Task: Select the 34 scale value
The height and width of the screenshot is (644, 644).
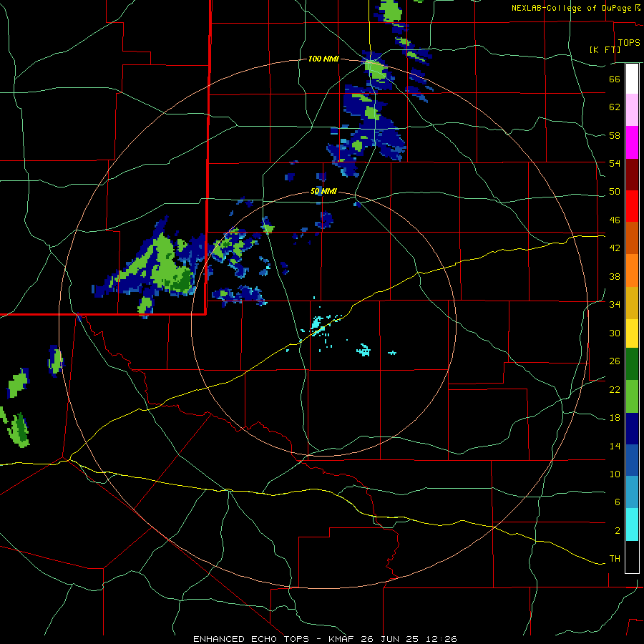Action: tap(615, 304)
